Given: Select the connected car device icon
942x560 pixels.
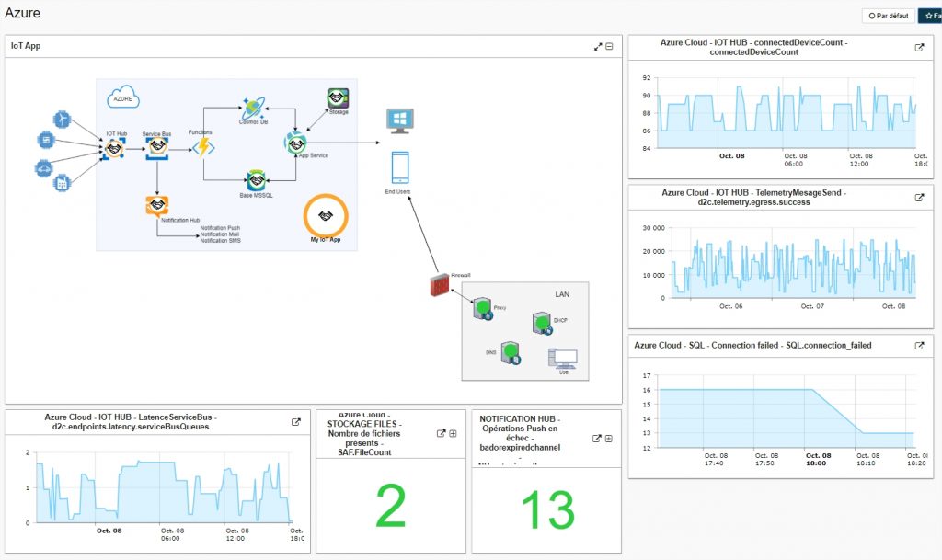Looking at the screenshot, I should 44,168.
